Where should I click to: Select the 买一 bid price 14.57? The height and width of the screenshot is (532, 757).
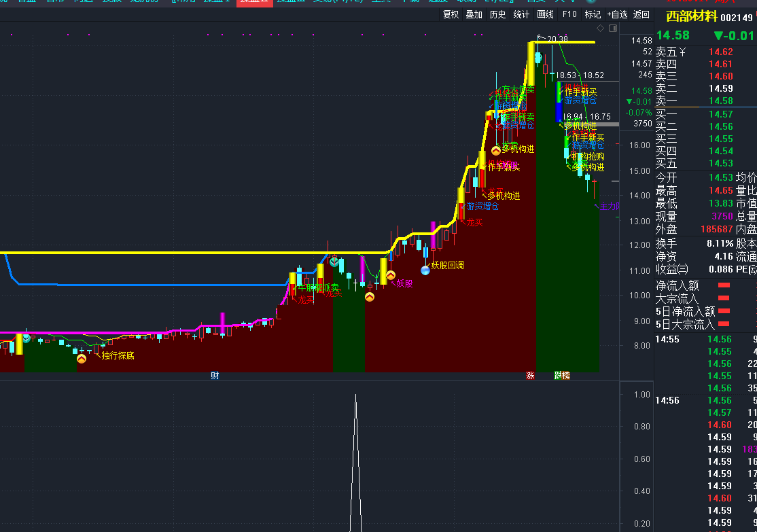tap(721, 114)
